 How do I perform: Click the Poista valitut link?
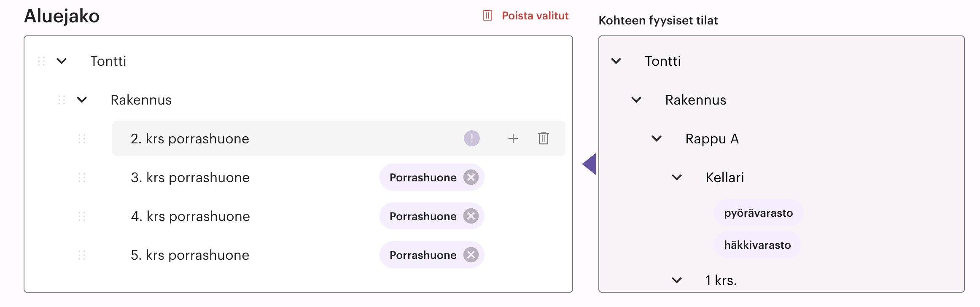pos(535,16)
